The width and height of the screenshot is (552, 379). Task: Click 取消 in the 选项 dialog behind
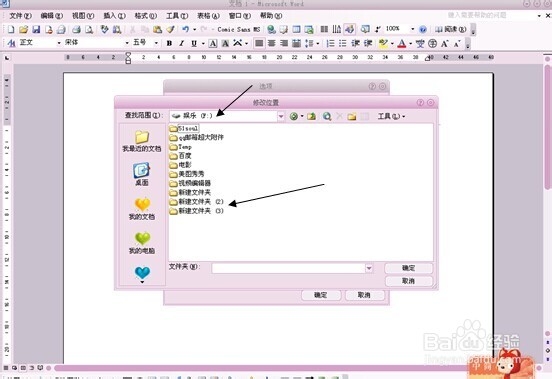pyautogui.click(x=364, y=295)
